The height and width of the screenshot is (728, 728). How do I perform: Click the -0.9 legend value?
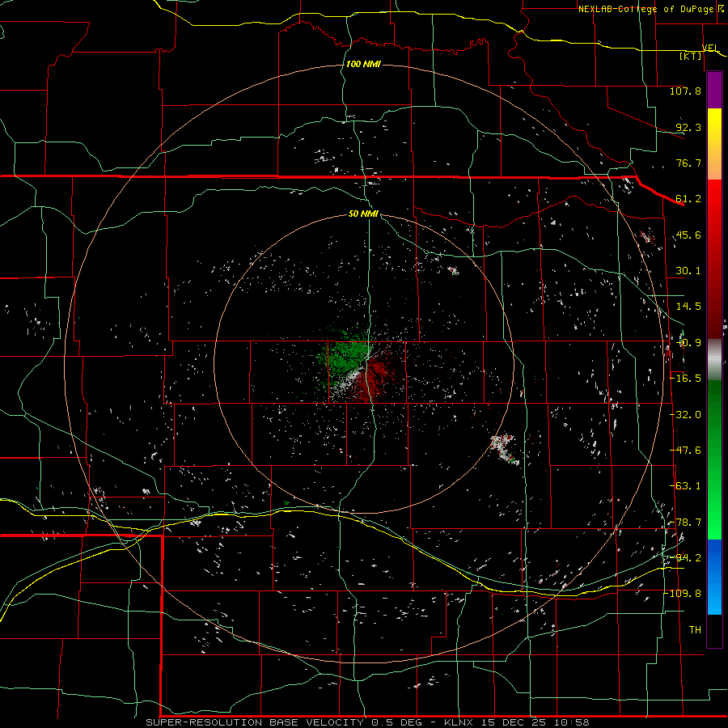pos(688,343)
